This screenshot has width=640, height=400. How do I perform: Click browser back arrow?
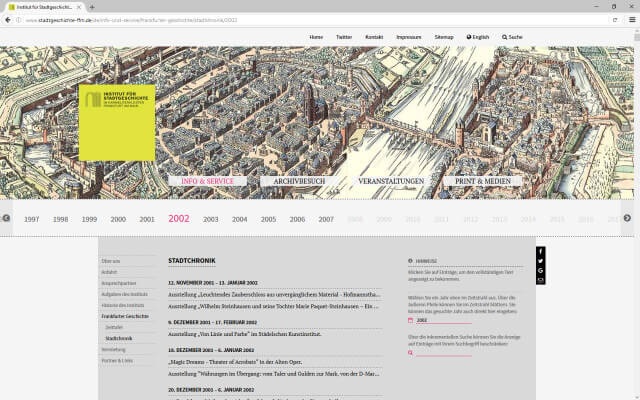click(x=7, y=20)
